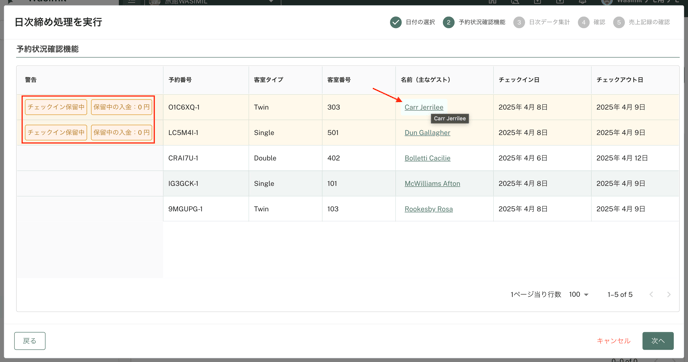Click the キャンセル button

[613, 341]
